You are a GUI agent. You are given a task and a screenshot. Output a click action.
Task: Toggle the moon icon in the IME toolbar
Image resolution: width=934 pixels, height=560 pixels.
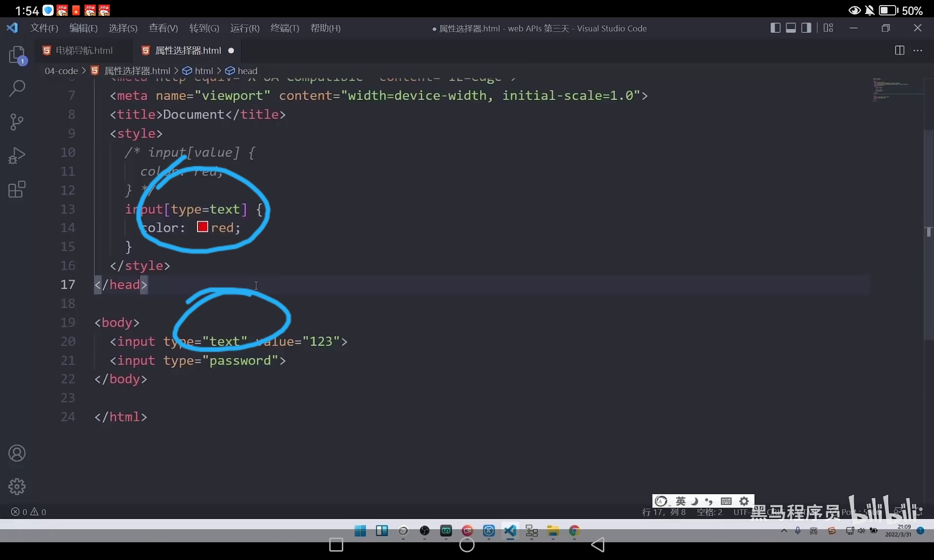coord(694,501)
